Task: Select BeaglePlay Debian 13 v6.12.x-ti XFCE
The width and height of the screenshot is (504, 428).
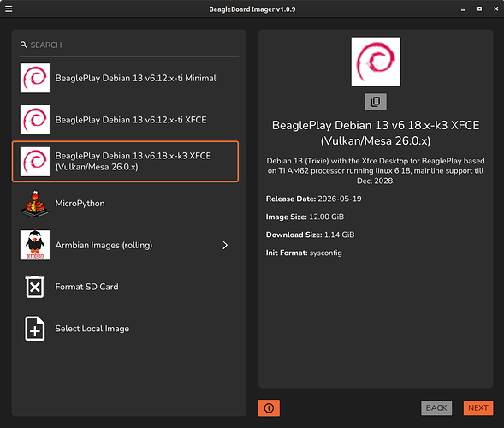Action: [125, 120]
